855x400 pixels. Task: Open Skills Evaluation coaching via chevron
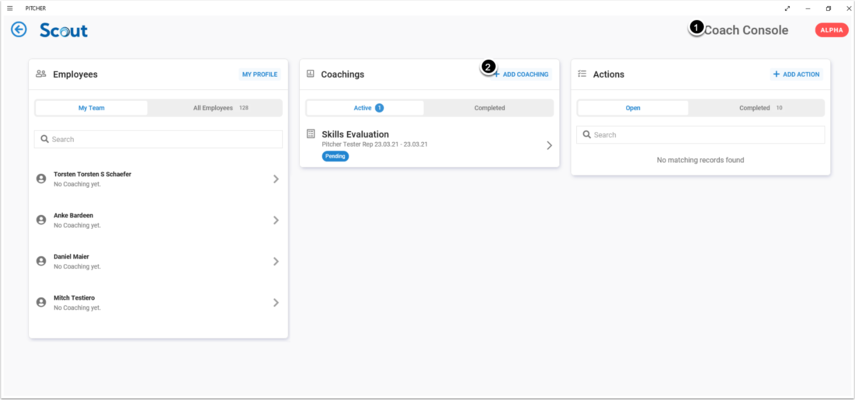[549, 145]
